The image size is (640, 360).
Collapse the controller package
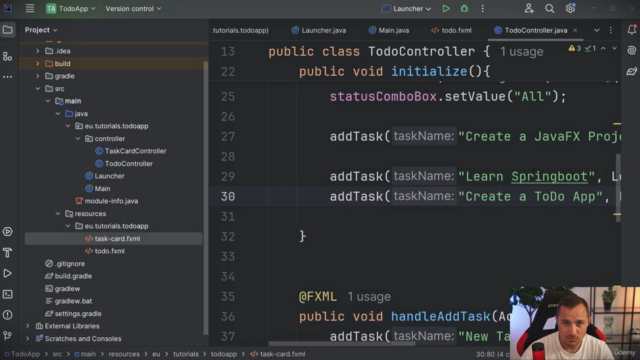[78, 139]
